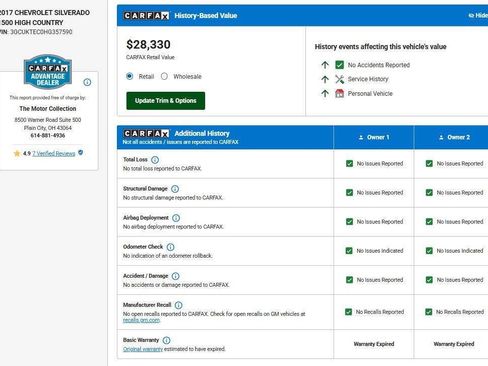
Task: Click the Owner 1 person icon
Action: click(361, 137)
